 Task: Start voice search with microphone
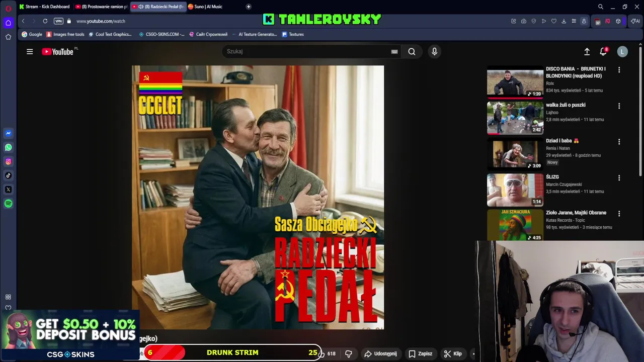434,51
